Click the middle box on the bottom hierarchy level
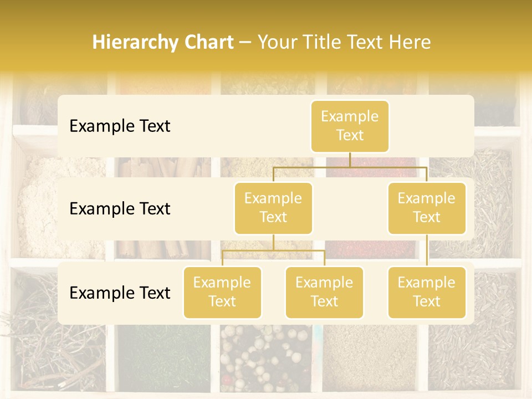 coord(324,292)
